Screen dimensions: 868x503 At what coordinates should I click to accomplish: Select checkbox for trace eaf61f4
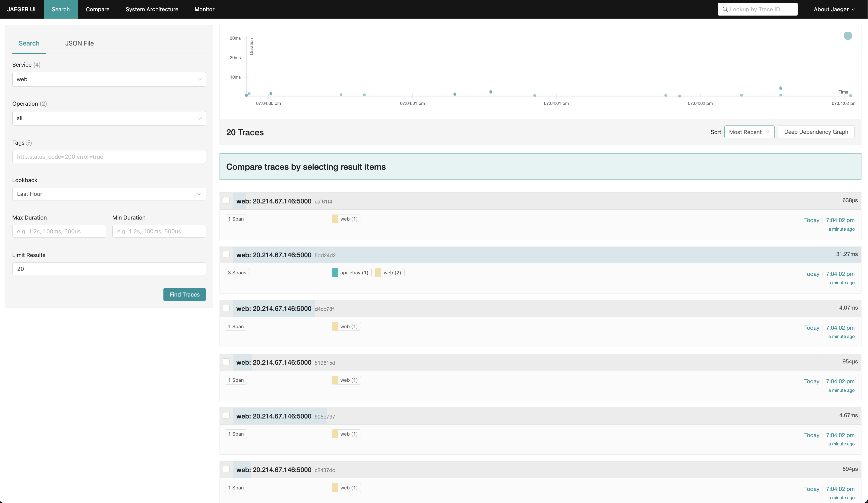[x=226, y=200]
